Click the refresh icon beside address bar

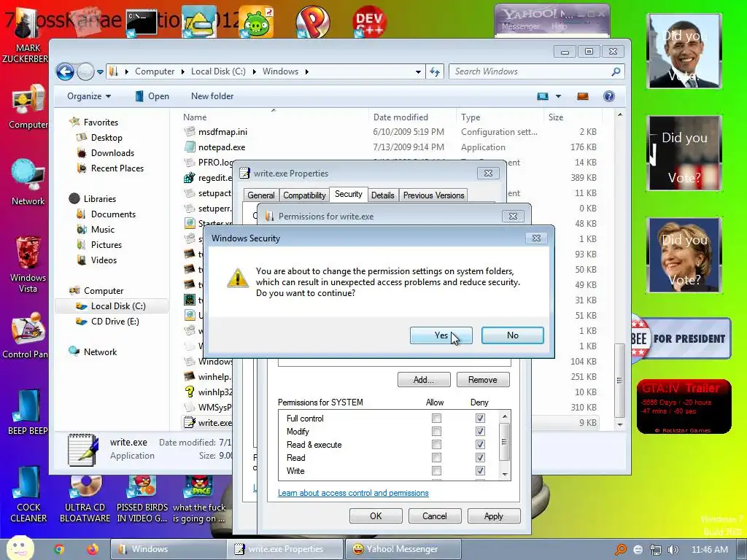[x=435, y=71]
